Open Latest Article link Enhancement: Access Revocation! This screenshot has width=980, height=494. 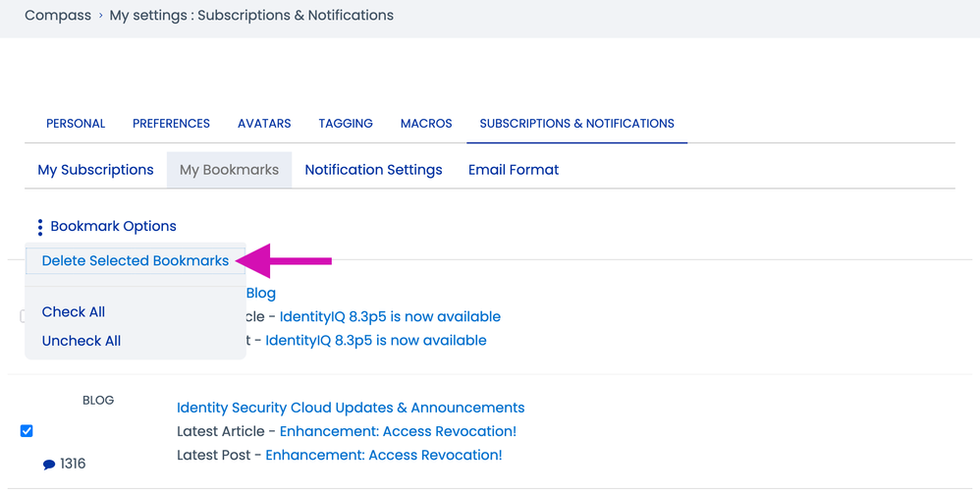[x=398, y=431]
